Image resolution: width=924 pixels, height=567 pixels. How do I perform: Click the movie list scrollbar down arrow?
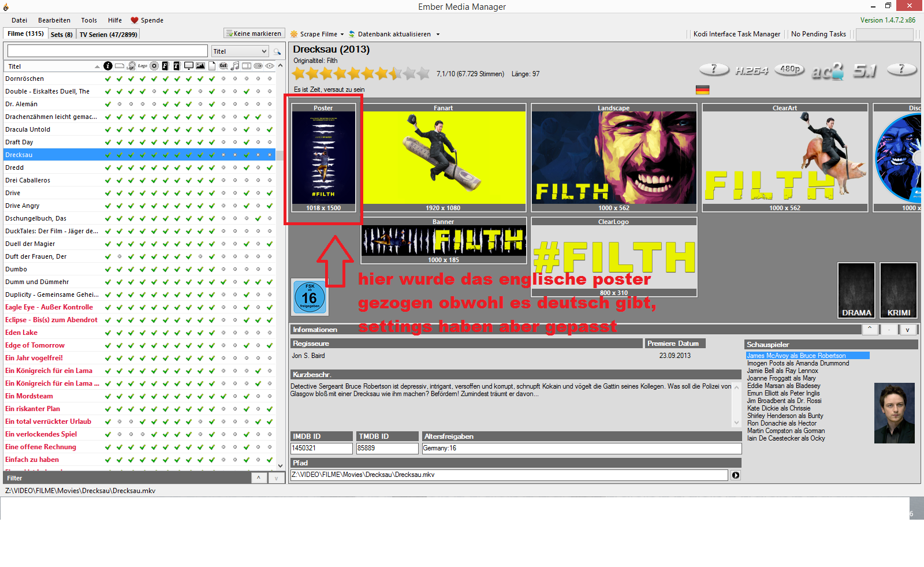pyautogui.click(x=280, y=465)
